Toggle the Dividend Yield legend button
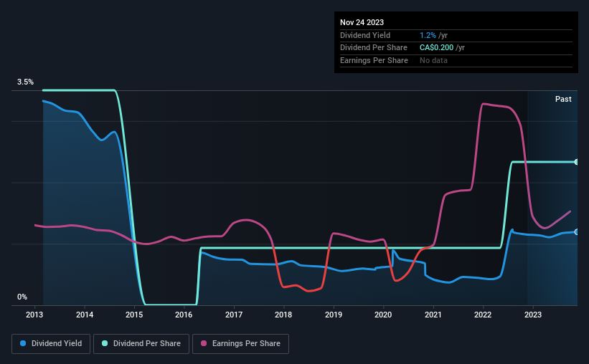Image resolution: width=589 pixels, height=364 pixels. [51, 344]
